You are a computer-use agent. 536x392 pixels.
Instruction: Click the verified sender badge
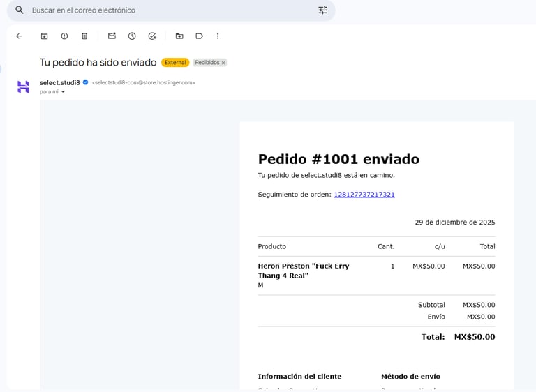pyautogui.click(x=85, y=82)
